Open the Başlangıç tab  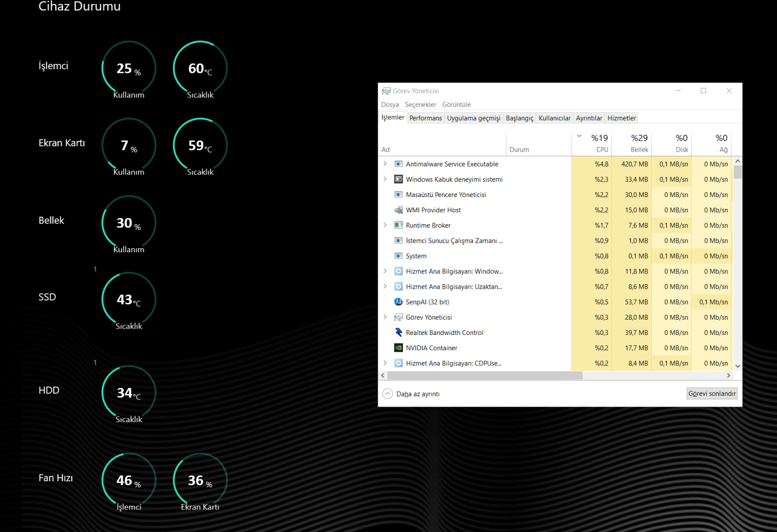coord(519,118)
